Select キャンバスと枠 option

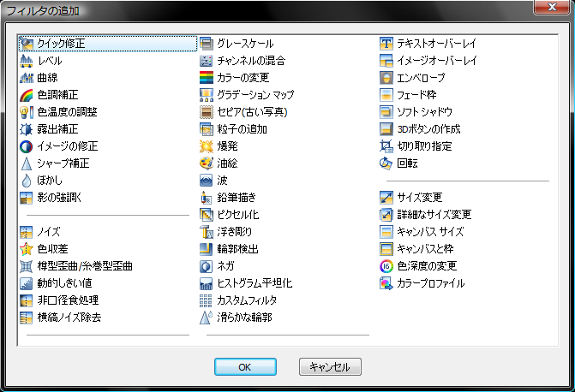(417, 249)
